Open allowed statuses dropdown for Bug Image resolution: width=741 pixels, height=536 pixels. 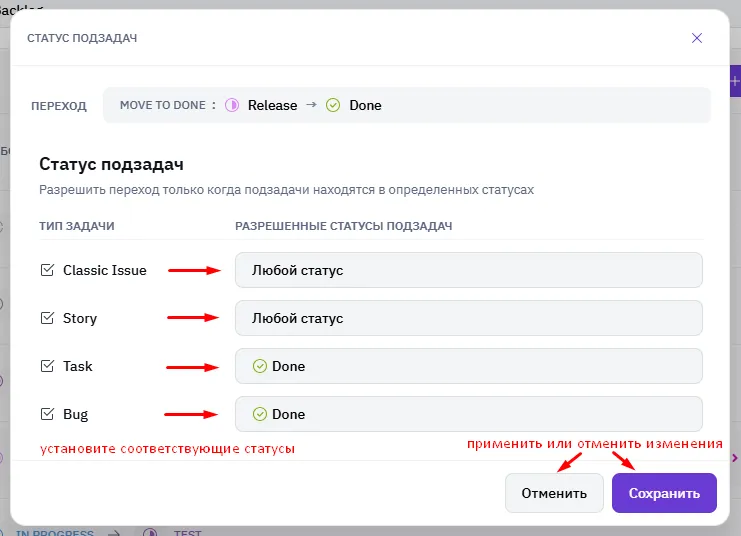(469, 414)
